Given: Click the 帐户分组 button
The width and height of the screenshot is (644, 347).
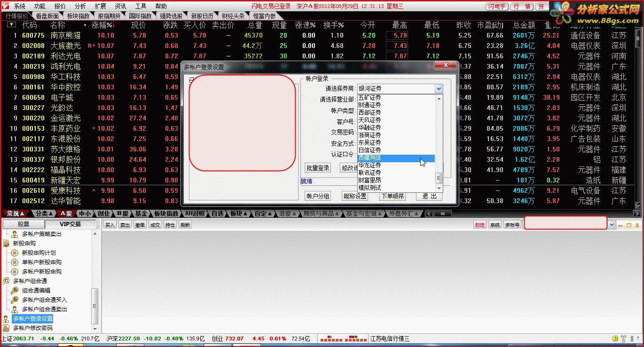Looking at the screenshot, I should pos(318,196).
